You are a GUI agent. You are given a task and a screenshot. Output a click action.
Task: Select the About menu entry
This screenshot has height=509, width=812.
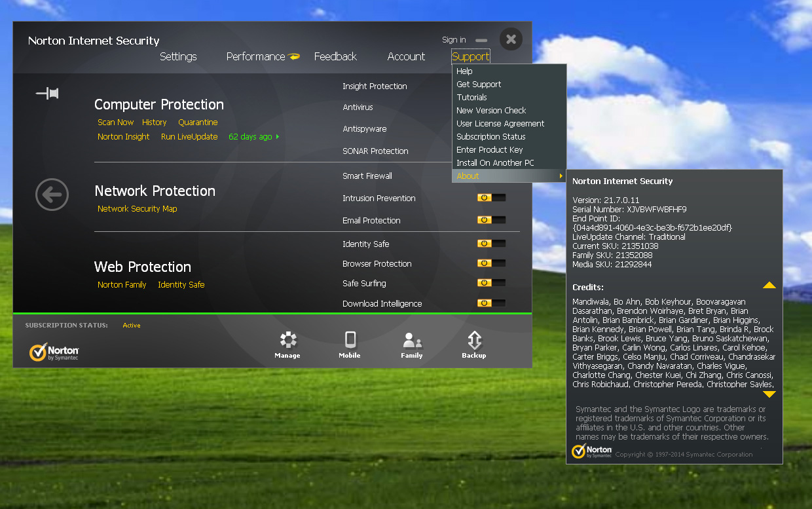click(x=509, y=176)
